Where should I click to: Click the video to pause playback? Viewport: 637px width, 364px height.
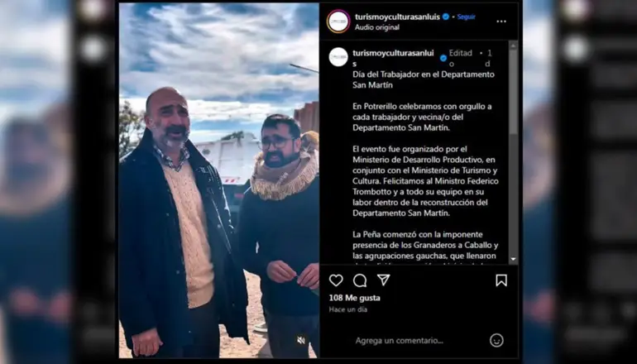click(219, 181)
